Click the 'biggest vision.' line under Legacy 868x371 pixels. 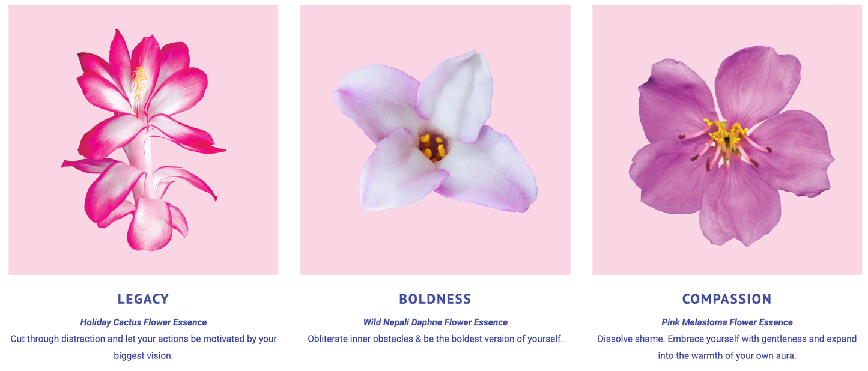click(144, 355)
